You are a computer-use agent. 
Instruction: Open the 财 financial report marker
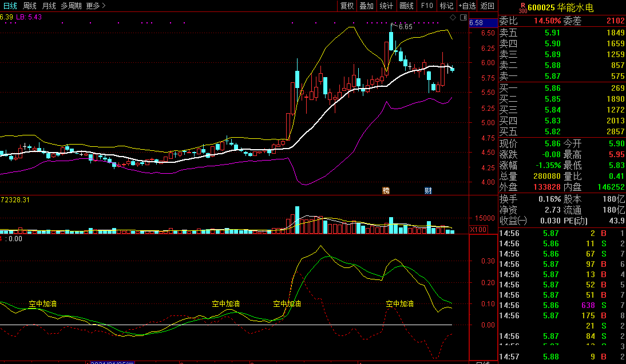[x=428, y=191]
